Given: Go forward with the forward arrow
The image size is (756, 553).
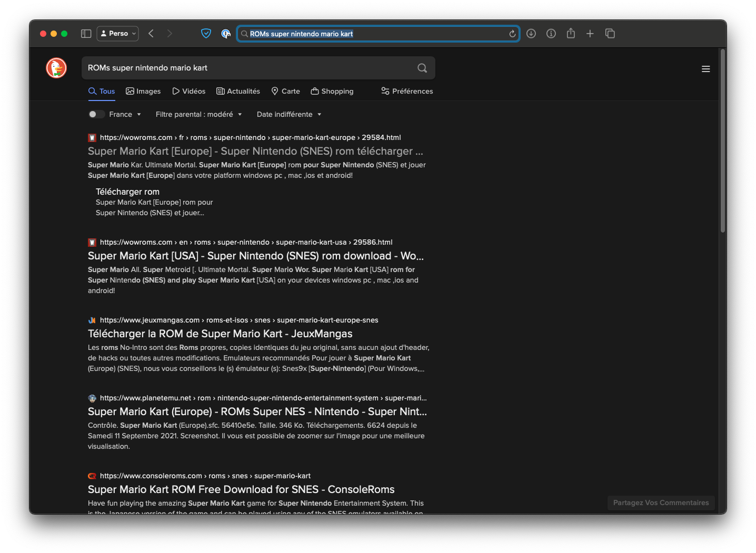Looking at the screenshot, I should coord(170,34).
